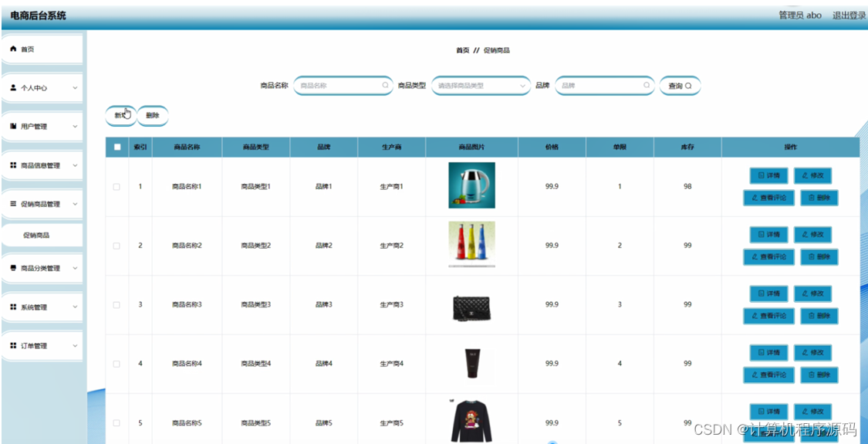Click the grid icon next to 系统管理
Screen dimensions: 868x444
14,307
